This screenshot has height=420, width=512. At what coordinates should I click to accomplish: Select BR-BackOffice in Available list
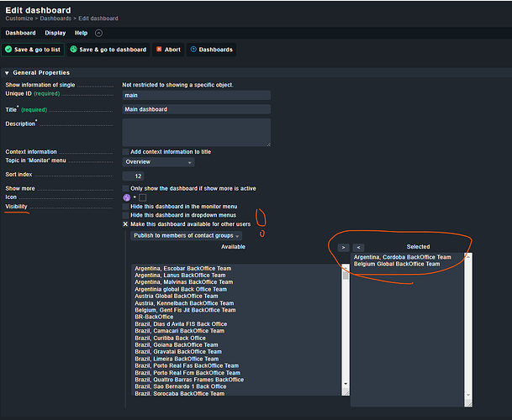click(154, 318)
